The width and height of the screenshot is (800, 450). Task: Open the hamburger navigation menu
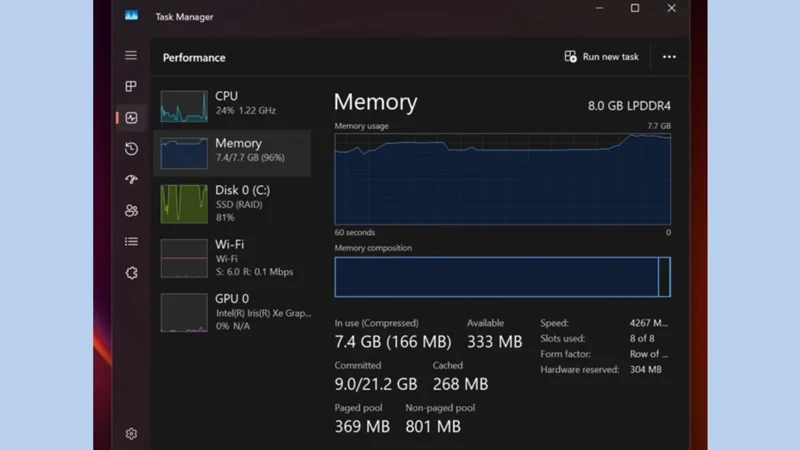[x=131, y=55]
